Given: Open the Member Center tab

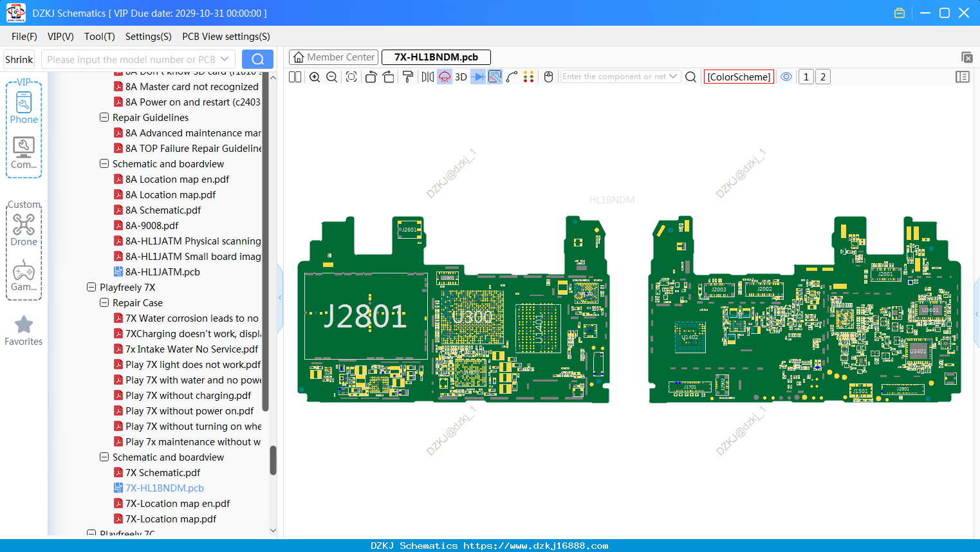Looking at the screenshot, I should (333, 57).
